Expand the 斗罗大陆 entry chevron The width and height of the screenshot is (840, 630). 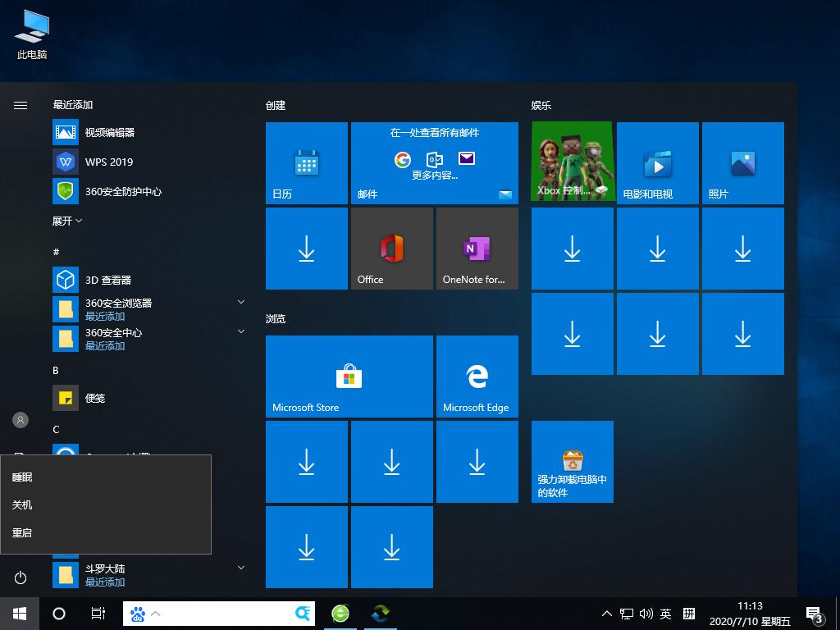240,567
